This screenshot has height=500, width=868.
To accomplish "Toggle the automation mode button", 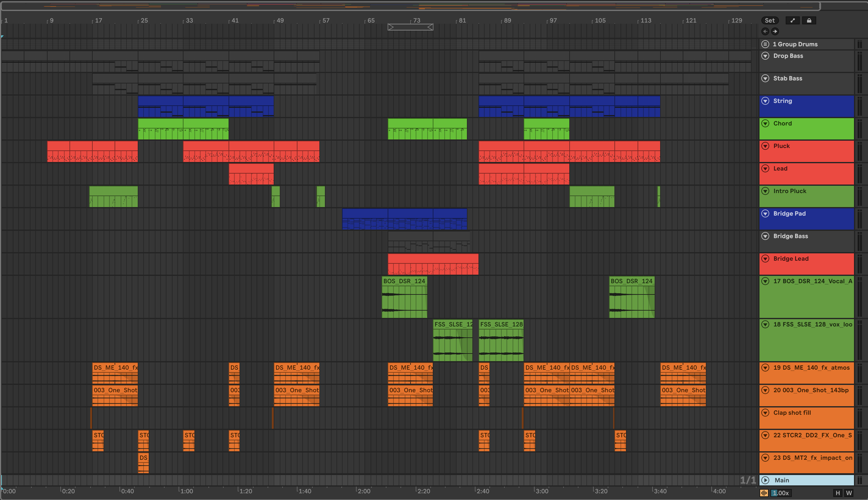I will point(792,21).
